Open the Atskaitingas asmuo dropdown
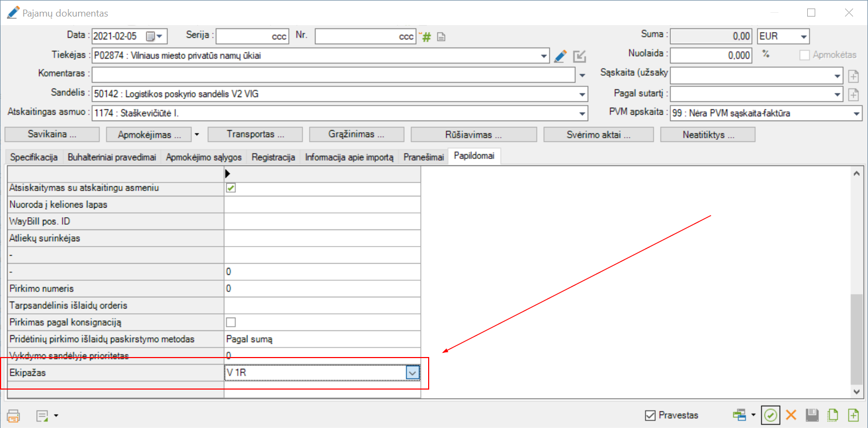Image resolution: width=868 pixels, height=428 pixels. pyautogui.click(x=582, y=114)
